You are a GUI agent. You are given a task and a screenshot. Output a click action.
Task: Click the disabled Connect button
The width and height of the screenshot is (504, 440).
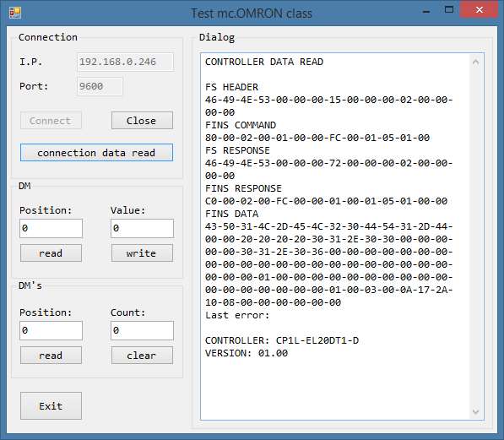51,121
